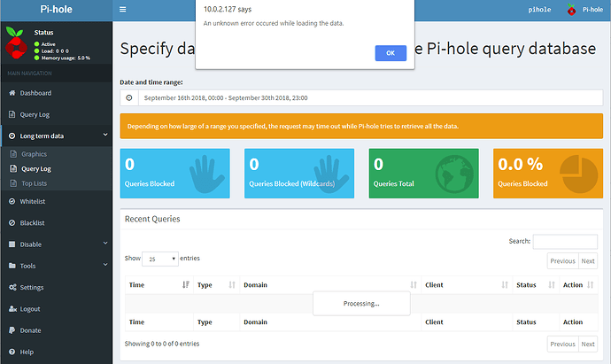Click the Pi-hole raspberry logo in sidebar
The height and width of the screenshot is (364, 611).
16,43
